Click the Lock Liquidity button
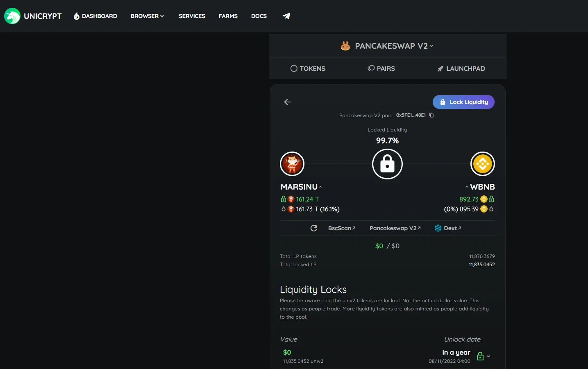 coord(463,102)
